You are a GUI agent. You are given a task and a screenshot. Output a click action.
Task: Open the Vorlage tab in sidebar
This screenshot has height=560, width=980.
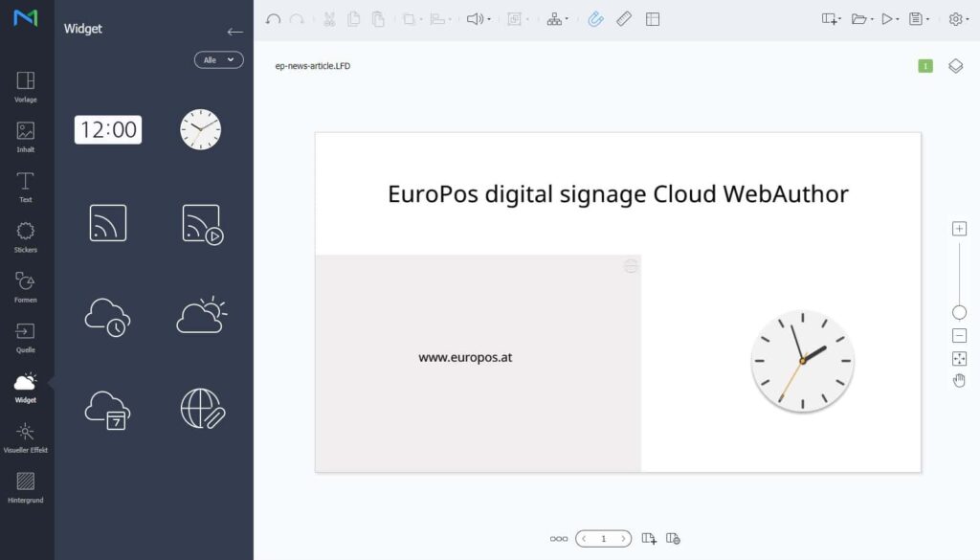pyautogui.click(x=26, y=86)
